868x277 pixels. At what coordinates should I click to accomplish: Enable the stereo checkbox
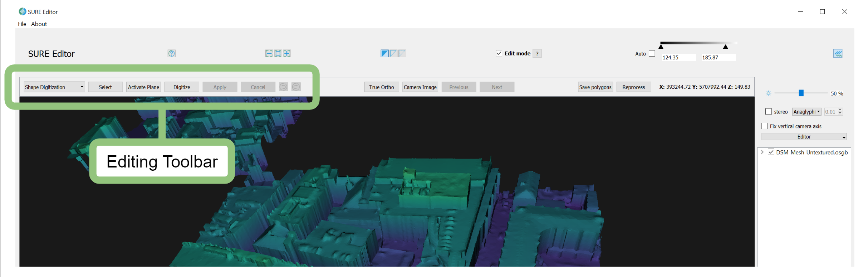pyautogui.click(x=768, y=111)
